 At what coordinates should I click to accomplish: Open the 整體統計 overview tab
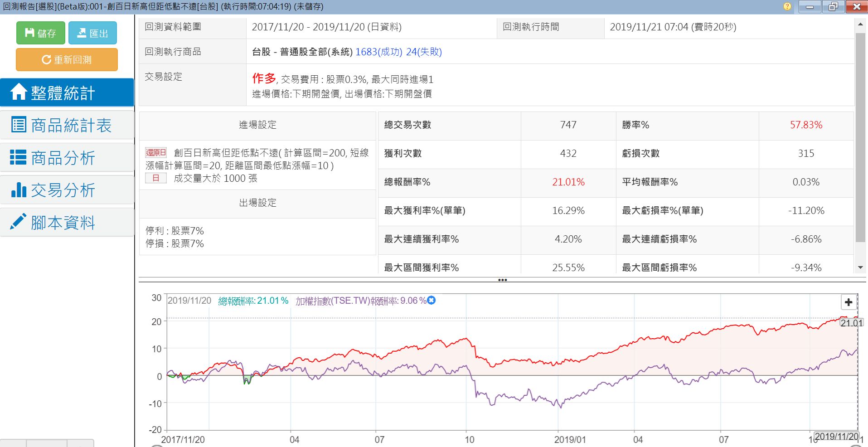[67, 92]
